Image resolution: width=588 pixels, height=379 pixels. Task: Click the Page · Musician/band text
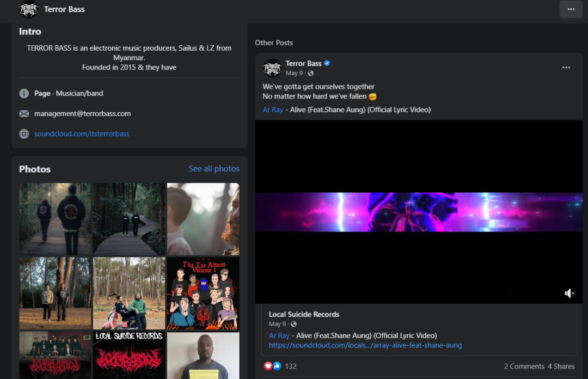[69, 93]
